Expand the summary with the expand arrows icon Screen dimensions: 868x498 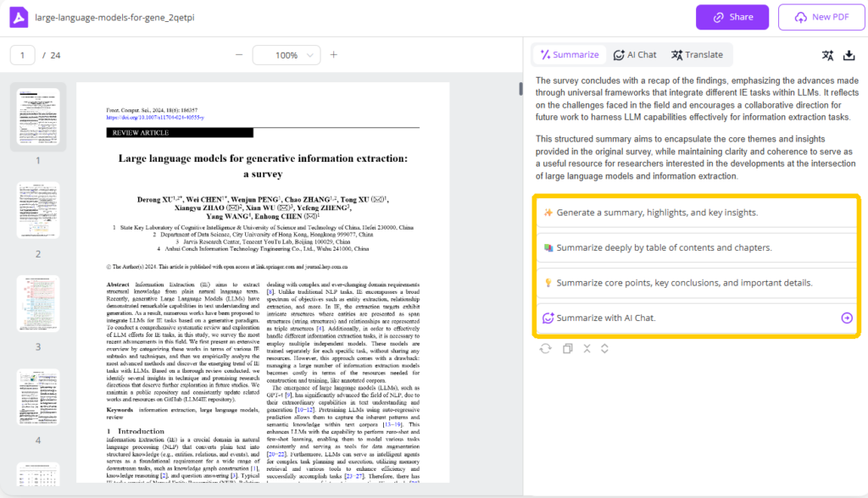[604, 348]
